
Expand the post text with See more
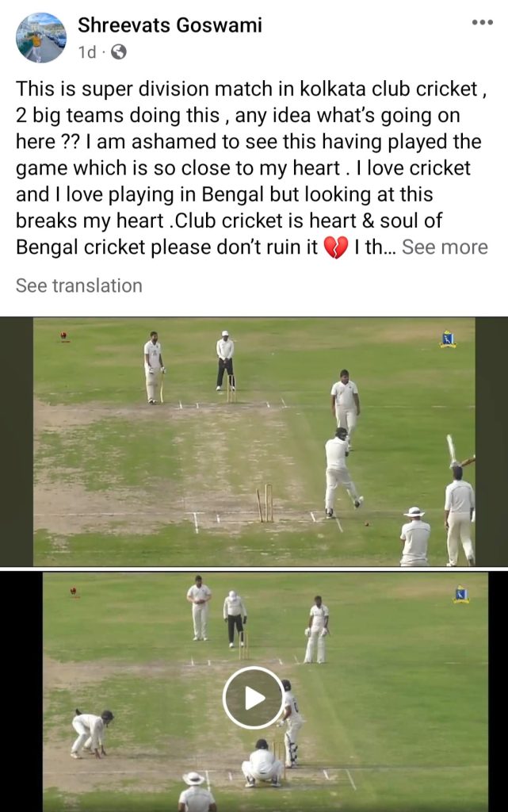(445, 247)
